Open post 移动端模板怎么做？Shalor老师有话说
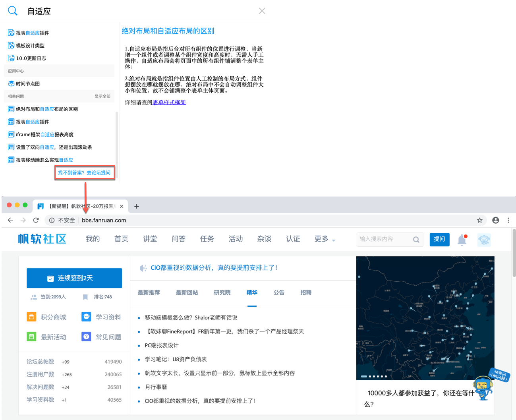 [x=191, y=317]
